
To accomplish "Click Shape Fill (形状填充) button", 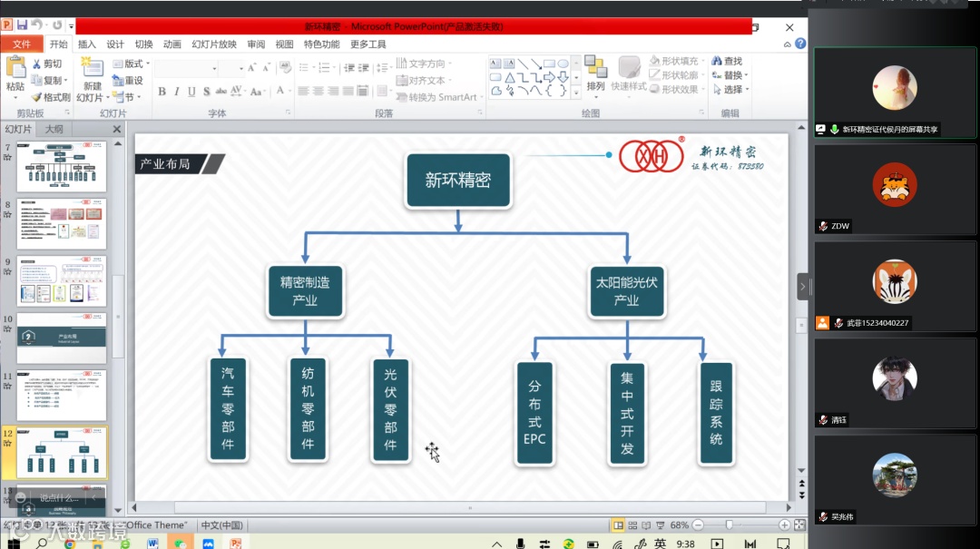I will point(675,61).
